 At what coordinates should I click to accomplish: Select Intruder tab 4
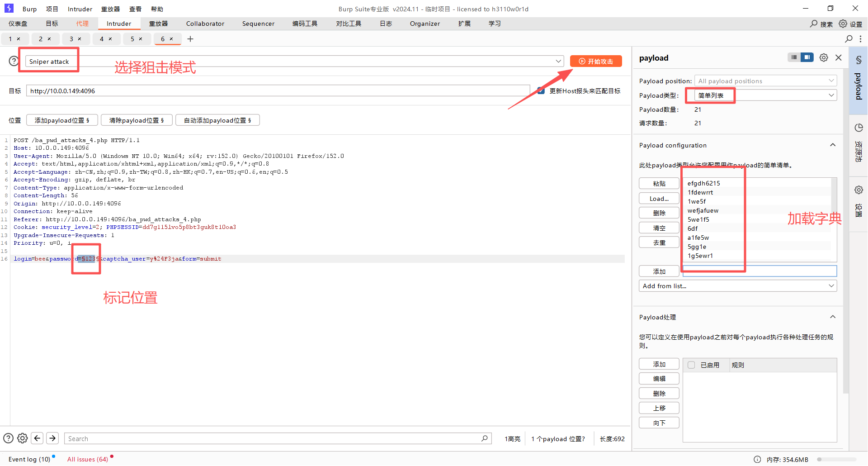pyautogui.click(x=102, y=39)
